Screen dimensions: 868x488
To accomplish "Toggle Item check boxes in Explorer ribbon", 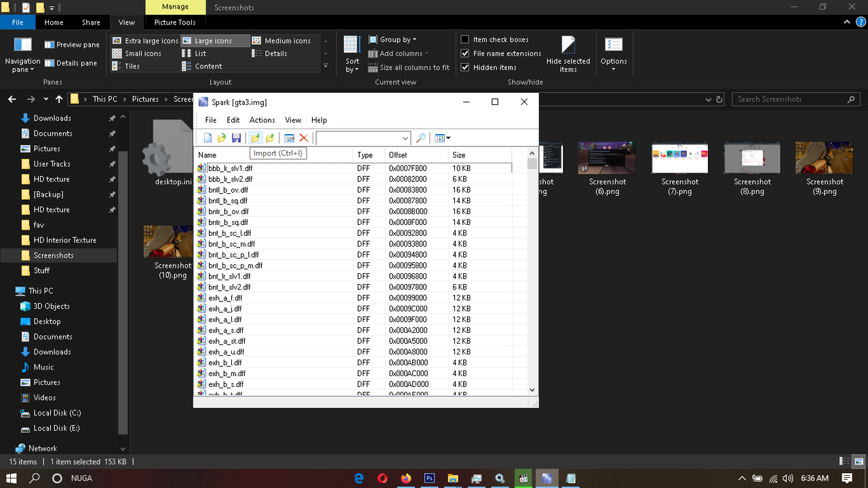I will tap(465, 39).
